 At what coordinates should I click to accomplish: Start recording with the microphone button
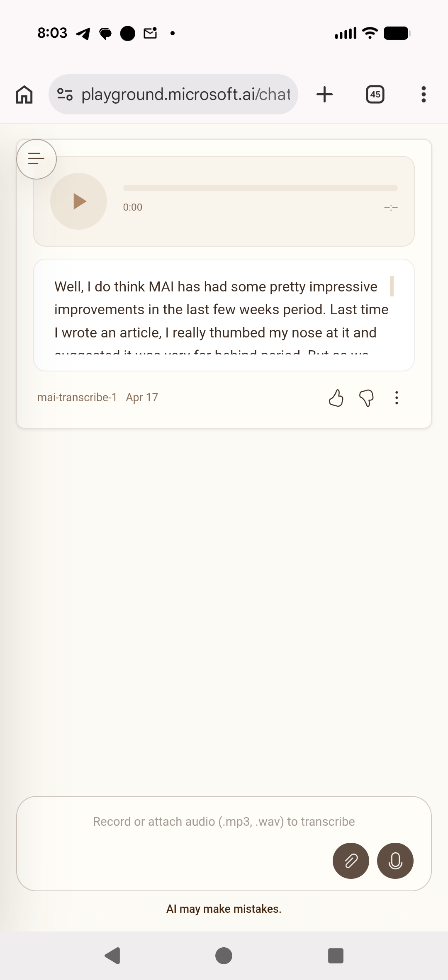(395, 861)
